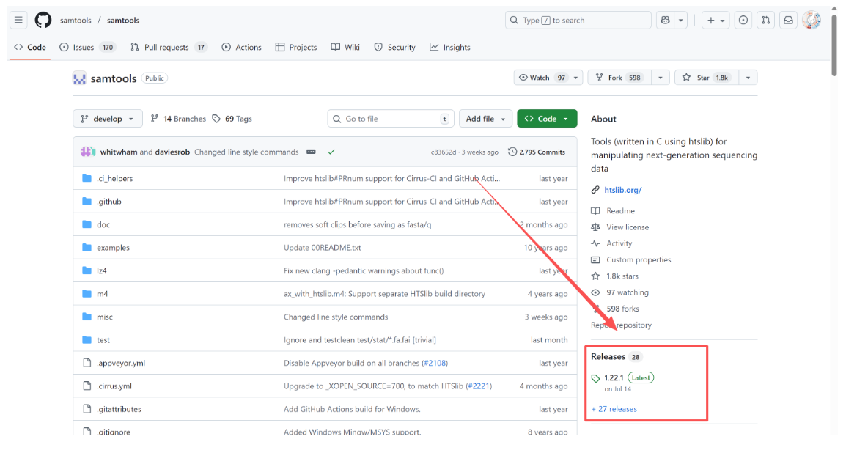Open the test folder
The width and height of the screenshot is (868, 453).
click(x=103, y=340)
